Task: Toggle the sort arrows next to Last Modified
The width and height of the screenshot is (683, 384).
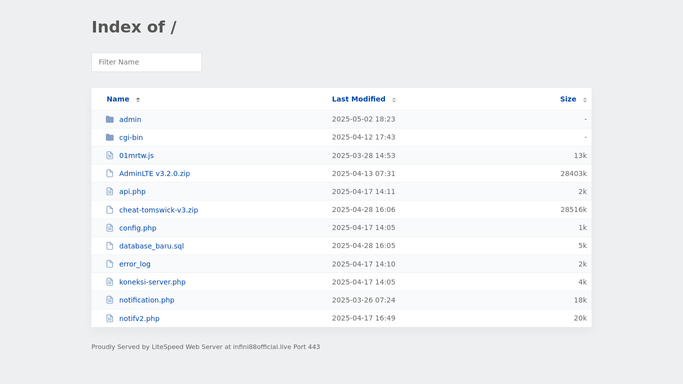Action: click(x=394, y=100)
